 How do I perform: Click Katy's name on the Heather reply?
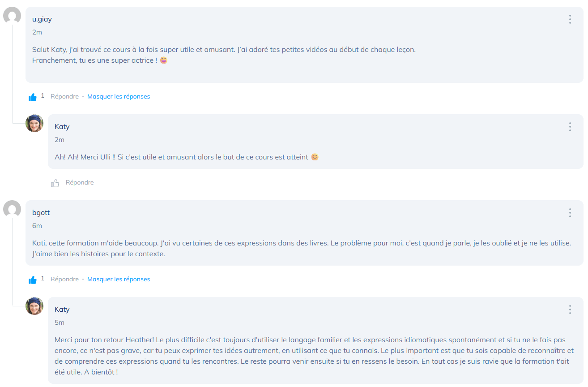[62, 310]
